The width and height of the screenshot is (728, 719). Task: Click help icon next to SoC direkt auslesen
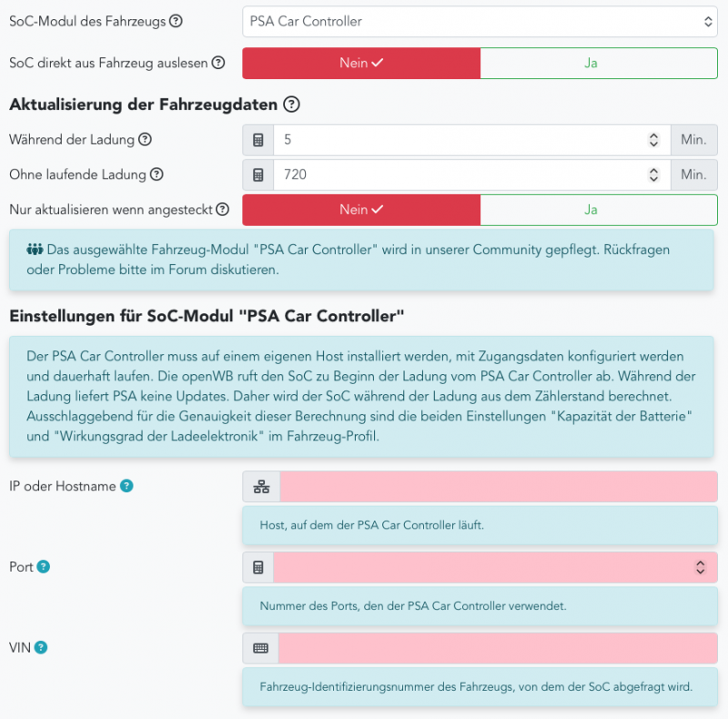pos(218,64)
